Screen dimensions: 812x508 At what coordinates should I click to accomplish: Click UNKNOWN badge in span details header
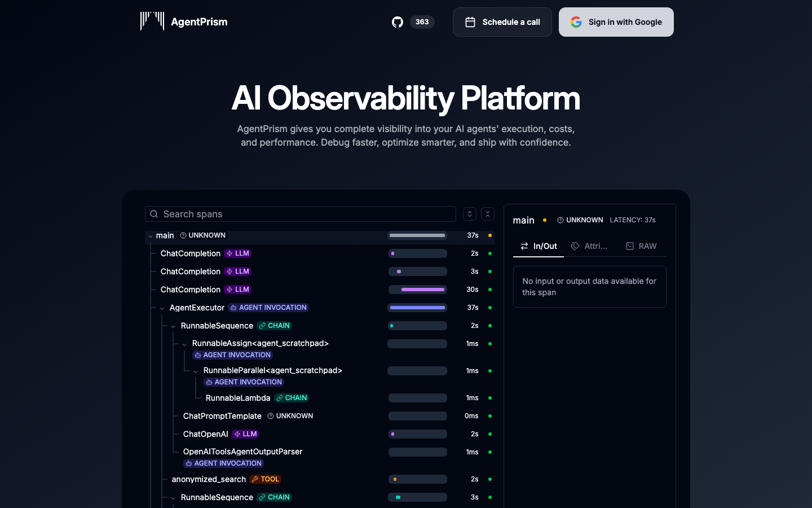[580, 220]
